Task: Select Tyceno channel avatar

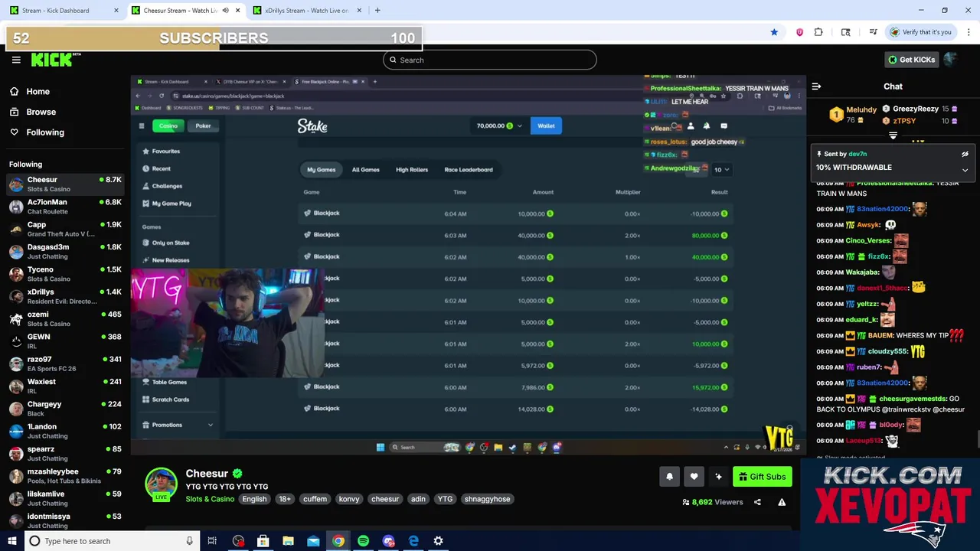Action: (16, 274)
